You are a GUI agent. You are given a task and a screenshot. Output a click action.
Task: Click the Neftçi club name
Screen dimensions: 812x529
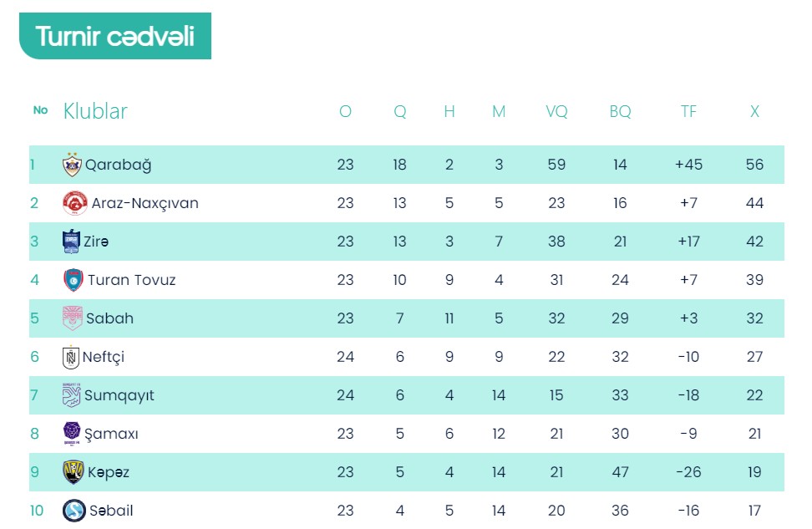click(x=104, y=357)
